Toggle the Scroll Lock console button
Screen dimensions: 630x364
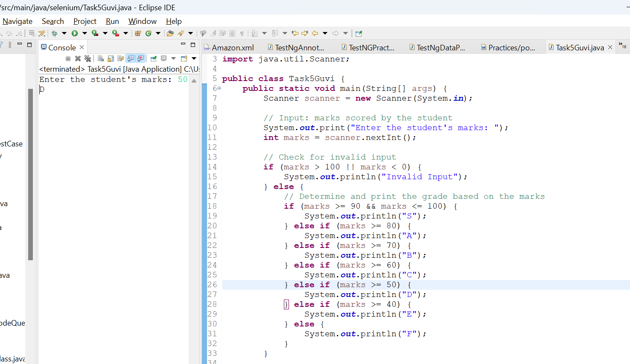coord(111,58)
